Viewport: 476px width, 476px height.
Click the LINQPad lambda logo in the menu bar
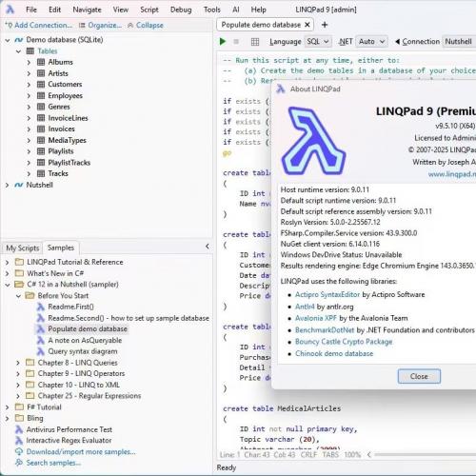pyautogui.click(x=10, y=10)
